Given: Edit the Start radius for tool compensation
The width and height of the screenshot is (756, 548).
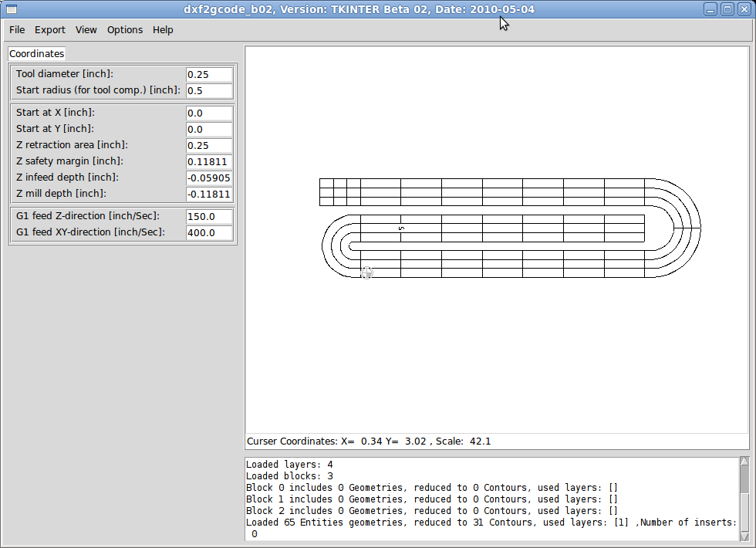Looking at the screenshot, I should (208, 90).
